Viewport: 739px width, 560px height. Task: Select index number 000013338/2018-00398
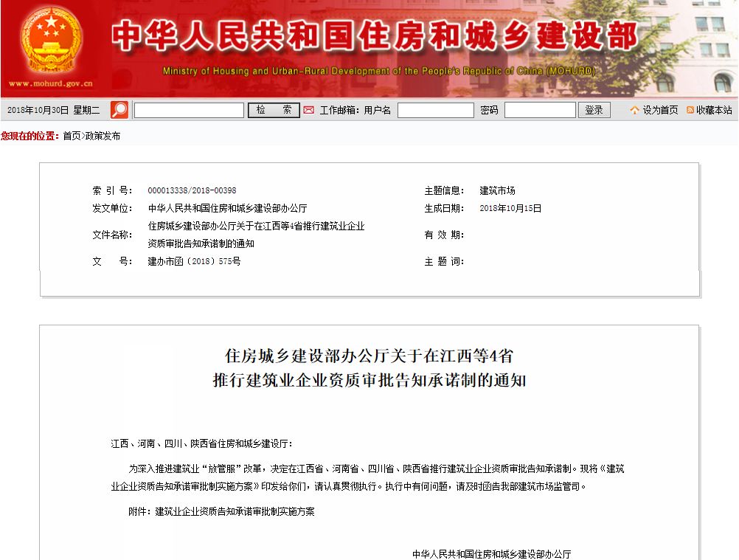pos(192,190)
